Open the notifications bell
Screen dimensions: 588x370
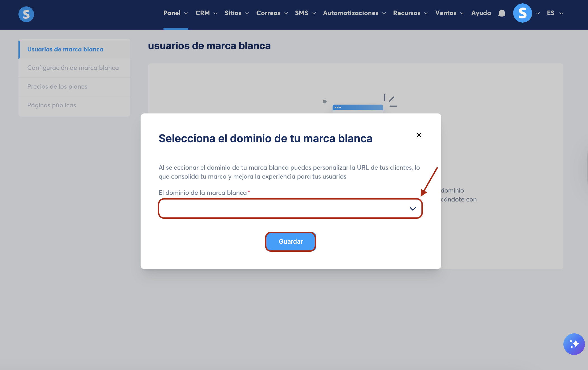pos(502,13)
